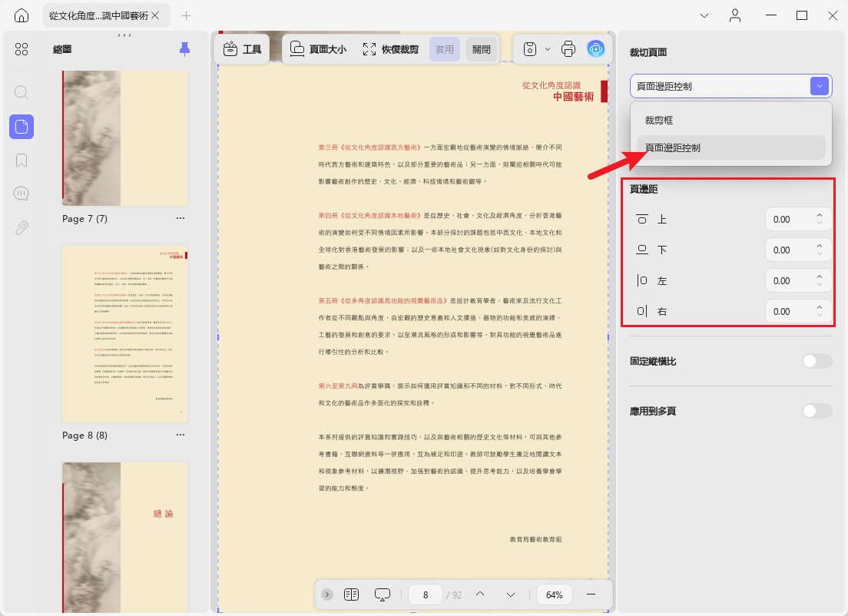Select 裁剪框 from the dropdown list
The height and width of the screenshot is (616, 848).
click(730, 120)
